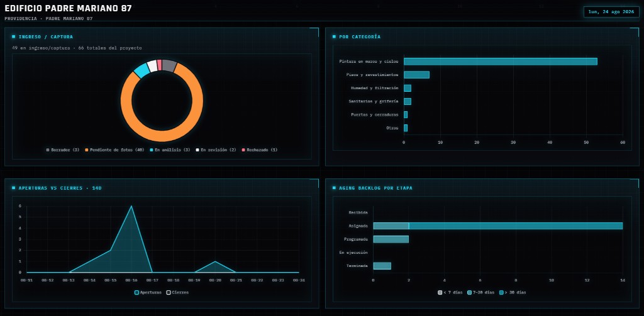644x316 pixels.
Task: Click the 08-18 date axis label
Action: (173, 280)
